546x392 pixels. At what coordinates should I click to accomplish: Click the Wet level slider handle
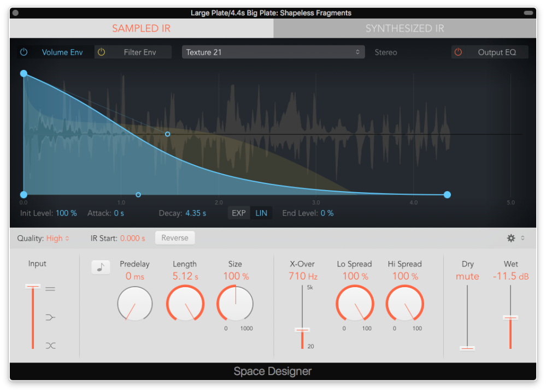(x=510, y=317)
